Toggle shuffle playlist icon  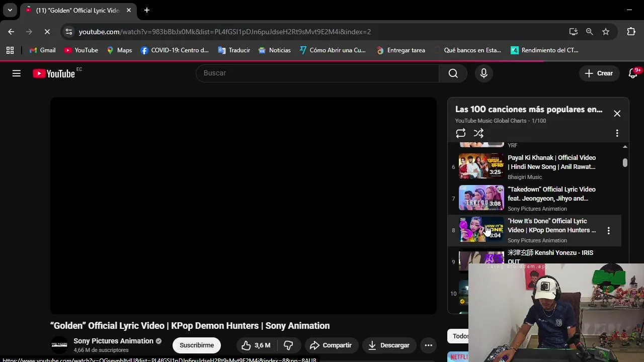coord(478,133)
